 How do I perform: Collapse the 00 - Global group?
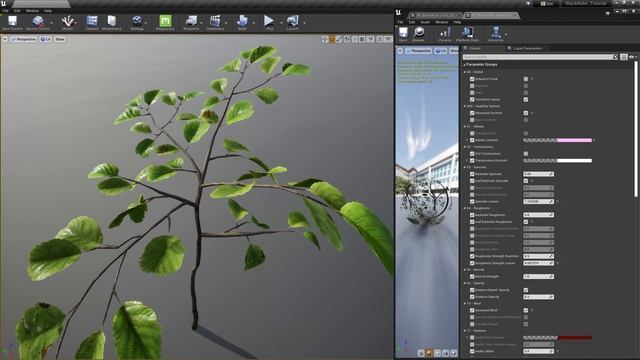pyautogui.click(x=465, y=72)
